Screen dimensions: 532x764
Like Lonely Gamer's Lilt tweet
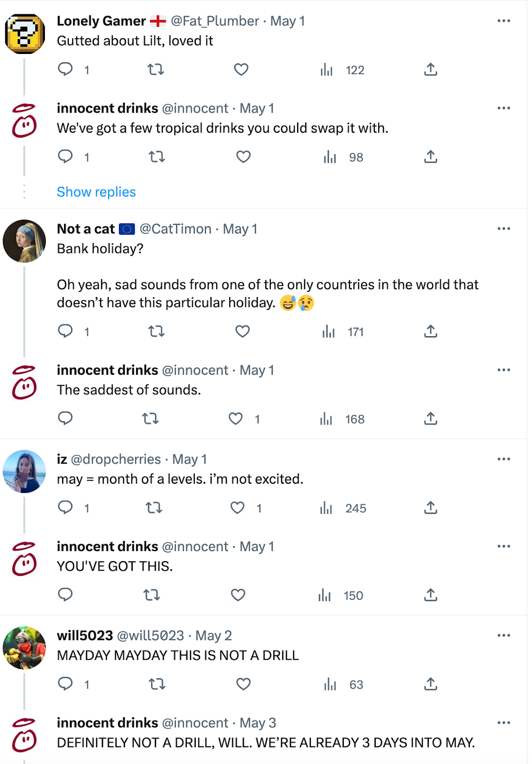(x=241, y=70)
